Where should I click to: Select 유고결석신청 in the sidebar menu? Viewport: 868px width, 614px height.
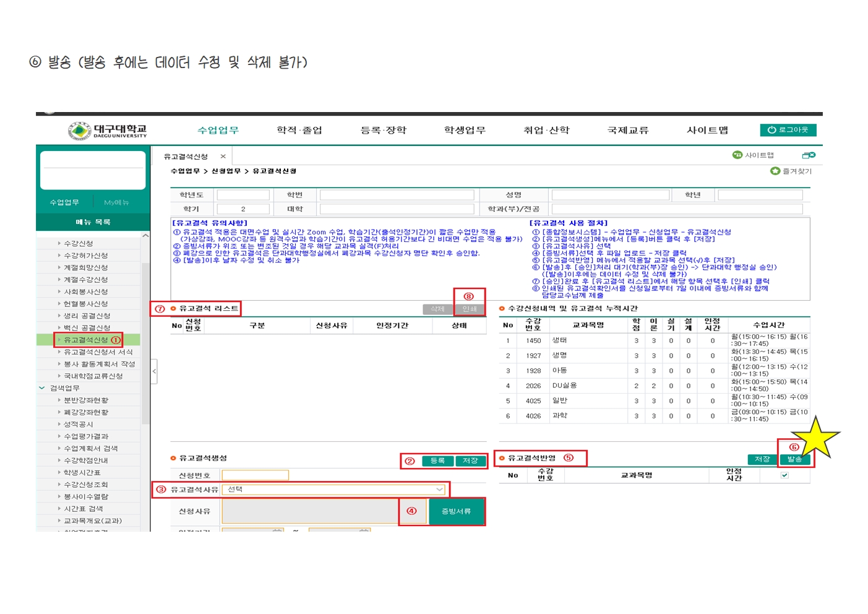(x=86, y=340)
